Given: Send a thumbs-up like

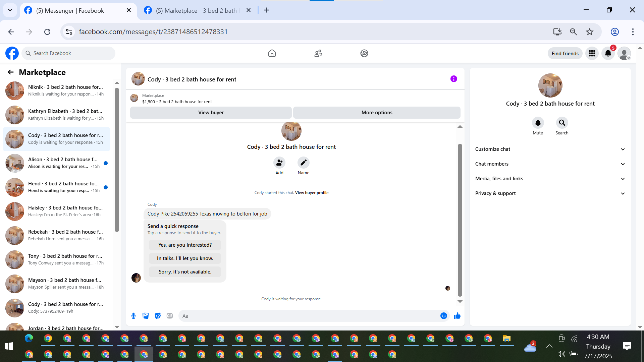Looking at the screenshot, I should pos(457,316).
